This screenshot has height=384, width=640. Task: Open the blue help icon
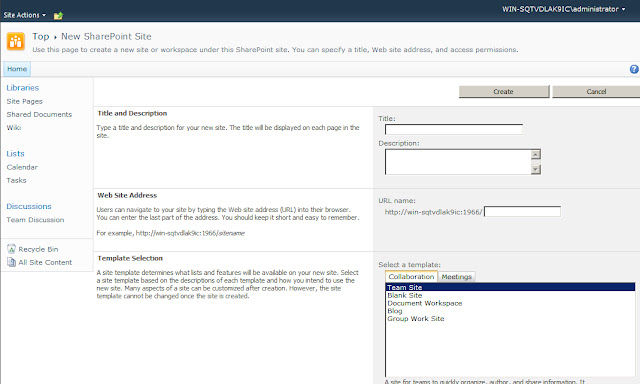point(634,69)
